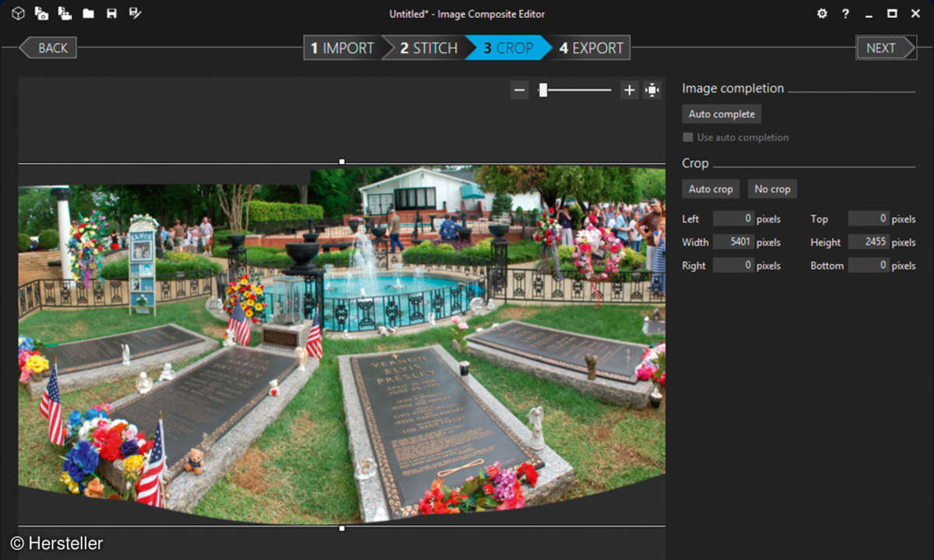The height and width of the screenshot is (560, 934).
Task: Click the Right pixels input field
Action: 733,265
